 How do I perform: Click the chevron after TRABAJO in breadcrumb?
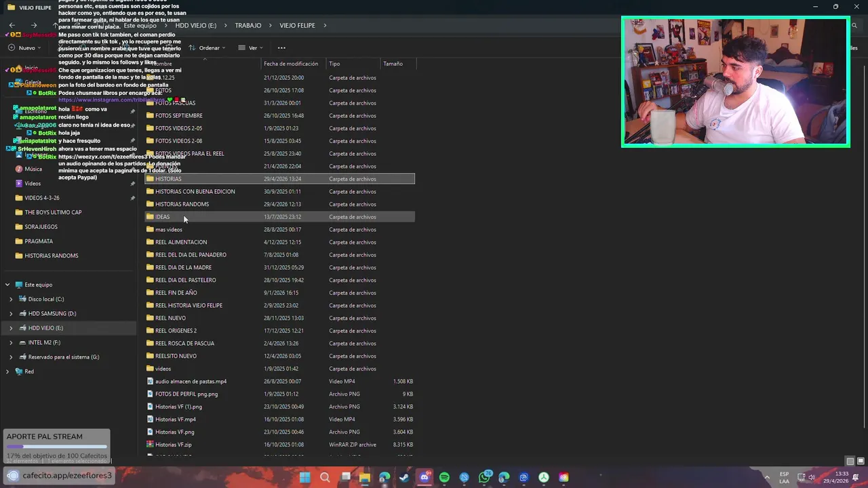coord(271,25)
